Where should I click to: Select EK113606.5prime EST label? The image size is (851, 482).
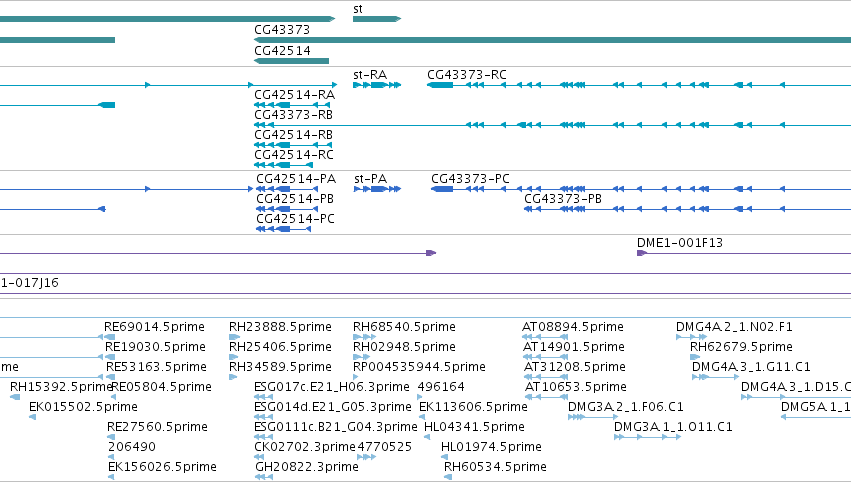tap(473, 407)
